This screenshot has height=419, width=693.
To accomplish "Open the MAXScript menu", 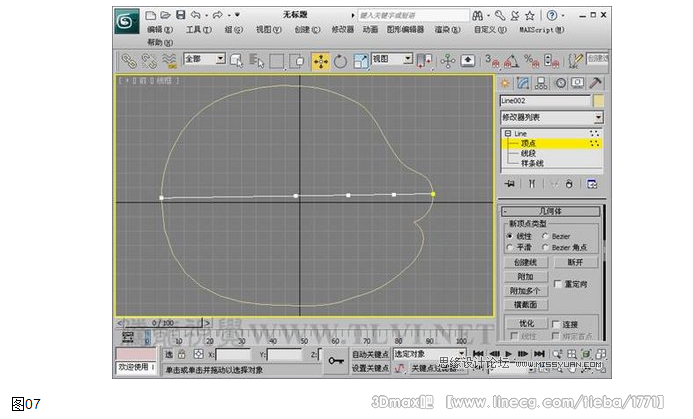I will tap(541, 30).
